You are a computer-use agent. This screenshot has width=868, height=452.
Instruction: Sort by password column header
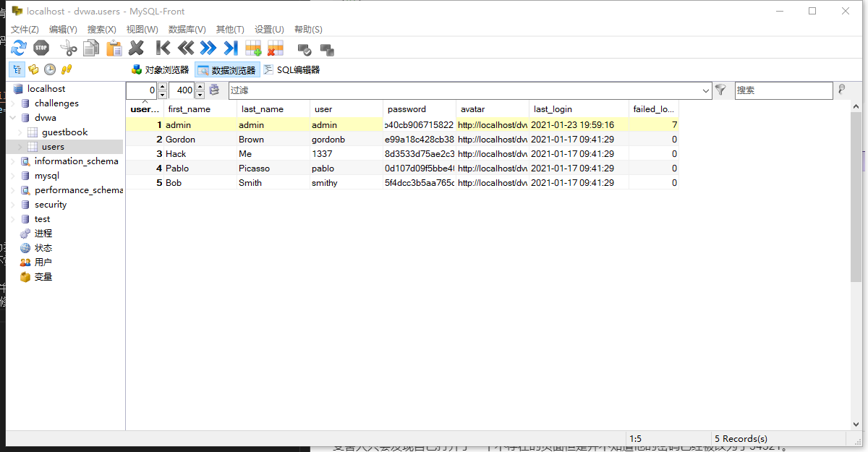420,109
